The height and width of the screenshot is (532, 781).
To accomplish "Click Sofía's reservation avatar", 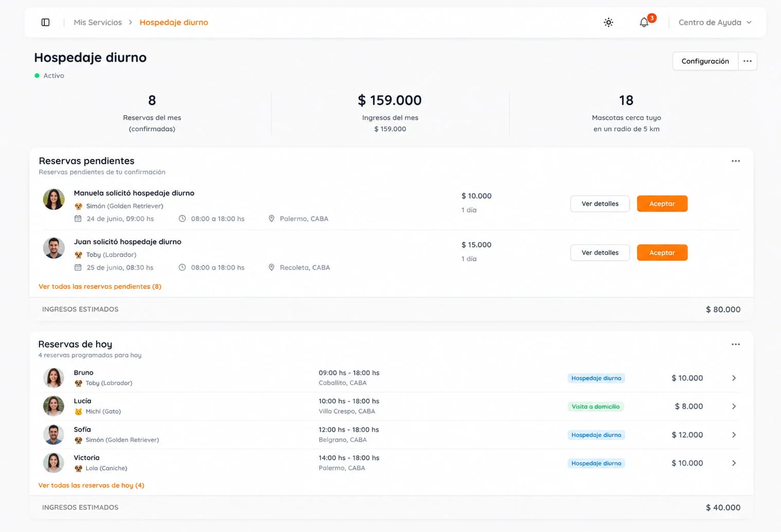I will [54, 434].
